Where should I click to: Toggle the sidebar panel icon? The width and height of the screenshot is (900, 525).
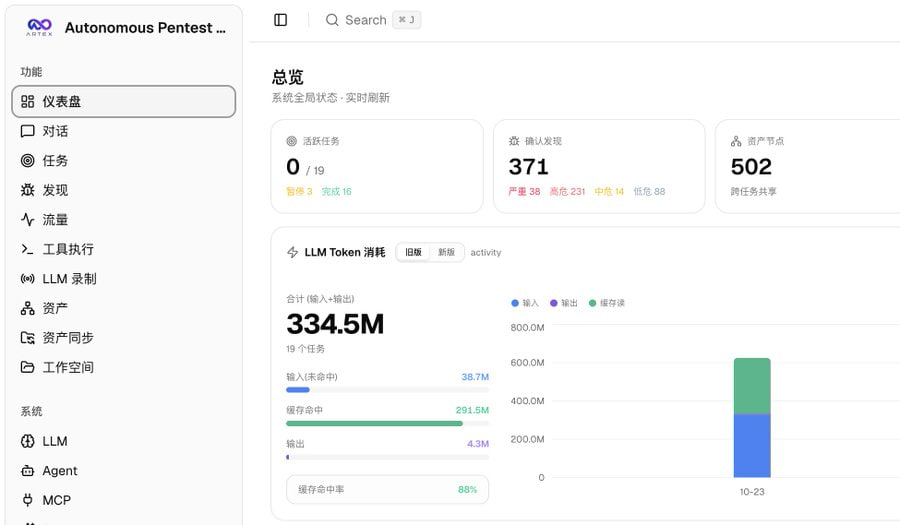(280, 20)
